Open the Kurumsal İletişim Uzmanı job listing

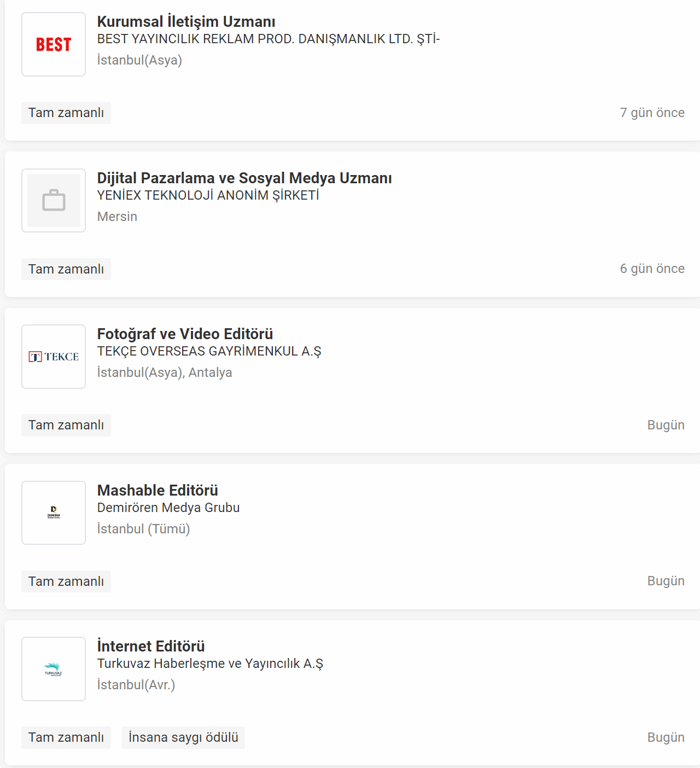(x=186, y=21)
